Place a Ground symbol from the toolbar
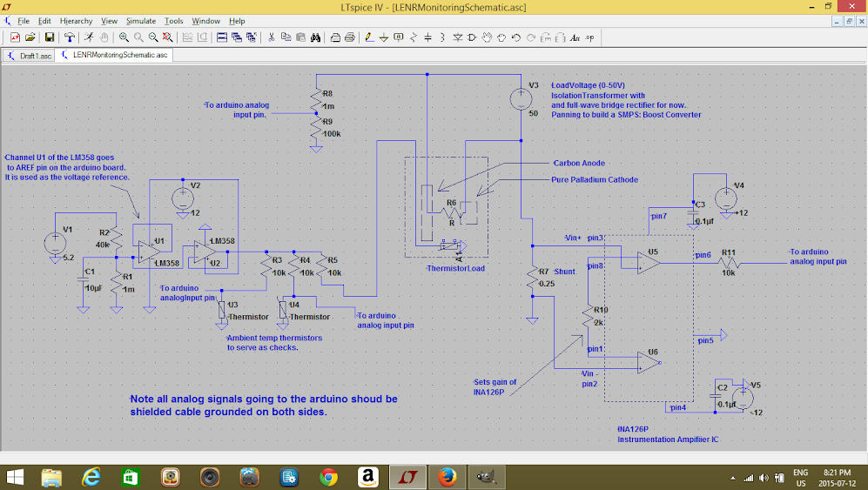868x490 pixels. point(384,37)
